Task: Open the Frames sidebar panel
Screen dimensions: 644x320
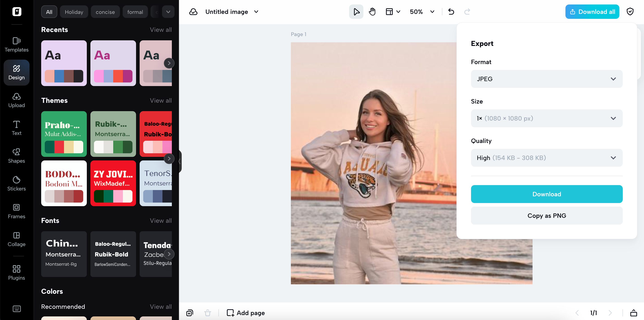Action: pos(17,211)
